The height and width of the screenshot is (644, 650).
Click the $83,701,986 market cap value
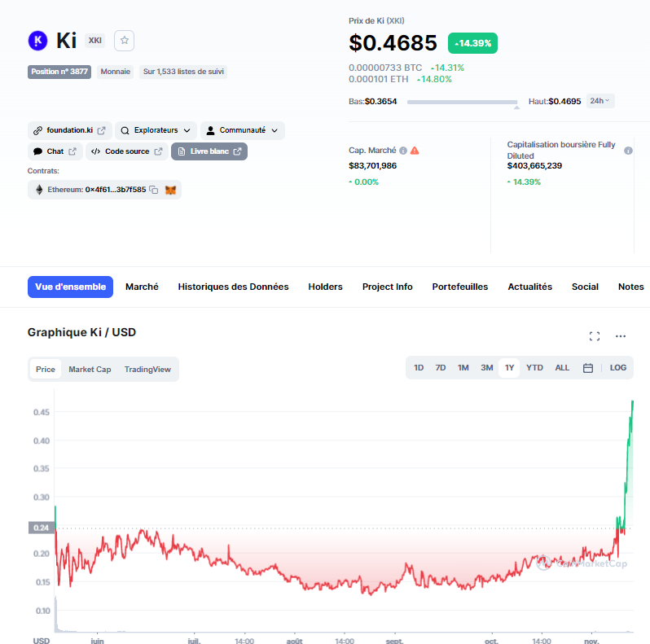point(373,166)
